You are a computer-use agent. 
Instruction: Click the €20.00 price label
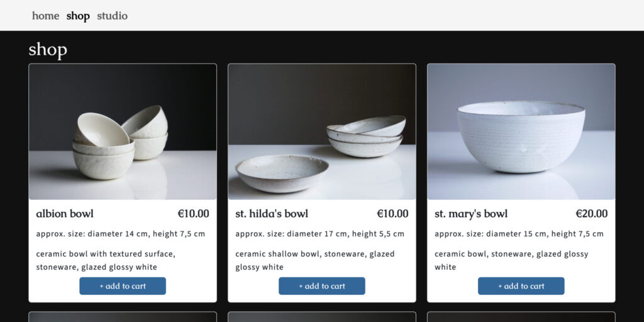591,214
